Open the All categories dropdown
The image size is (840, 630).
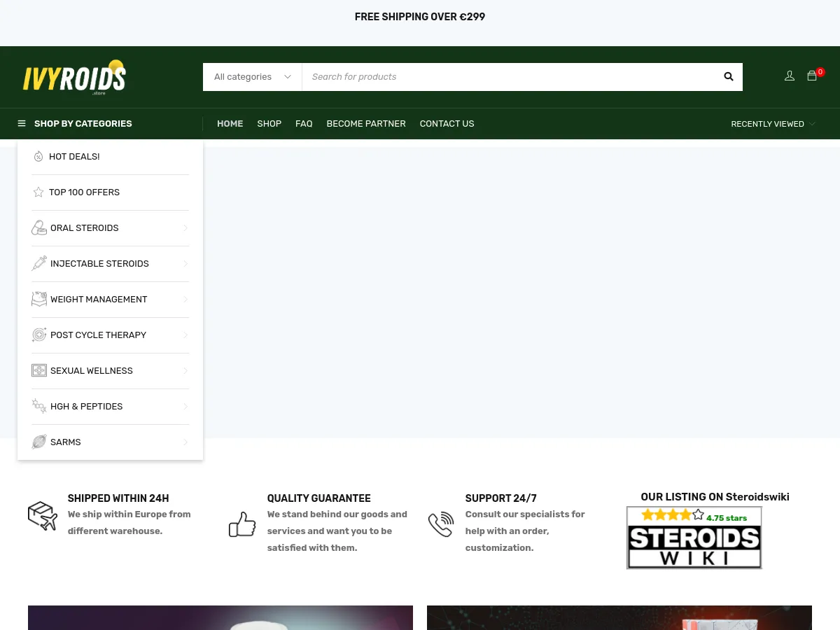pos(252,77)
